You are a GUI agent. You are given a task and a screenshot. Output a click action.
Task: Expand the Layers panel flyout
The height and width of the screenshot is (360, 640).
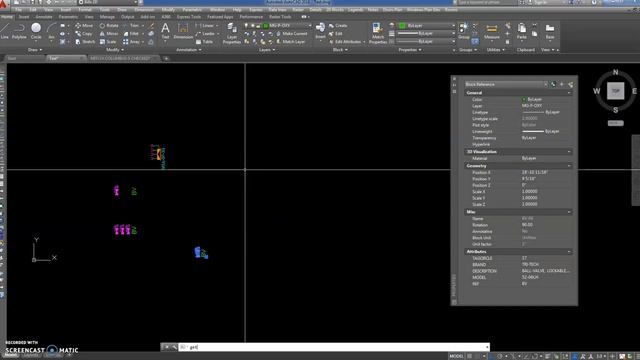point(267,50)
